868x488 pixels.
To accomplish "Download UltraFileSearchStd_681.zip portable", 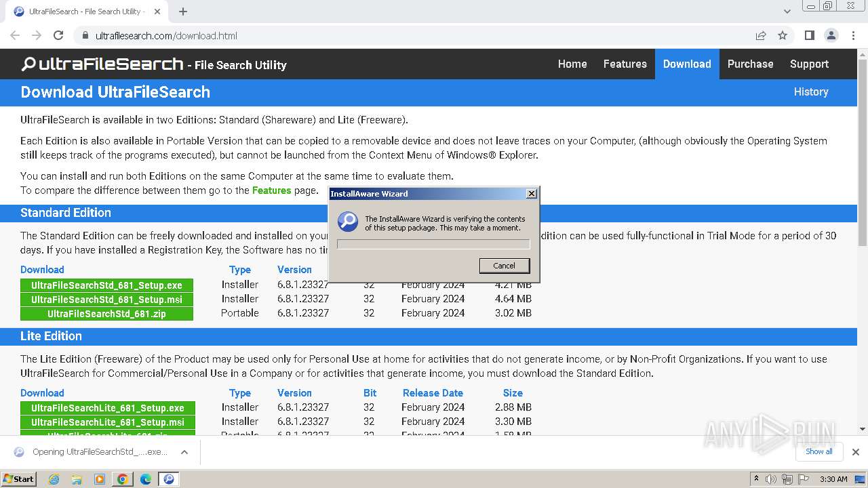I will (106, 314).
